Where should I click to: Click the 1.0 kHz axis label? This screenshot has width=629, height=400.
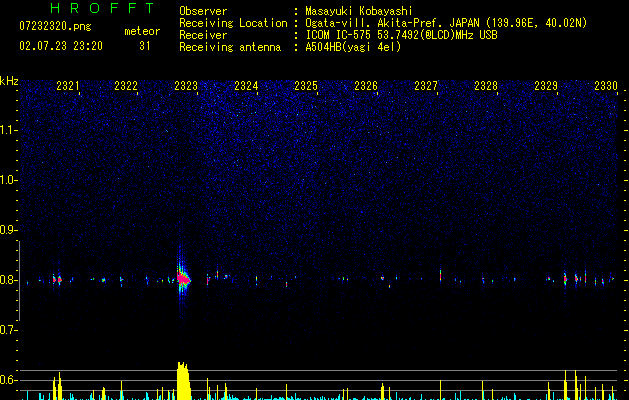click(x=8, y=180)
